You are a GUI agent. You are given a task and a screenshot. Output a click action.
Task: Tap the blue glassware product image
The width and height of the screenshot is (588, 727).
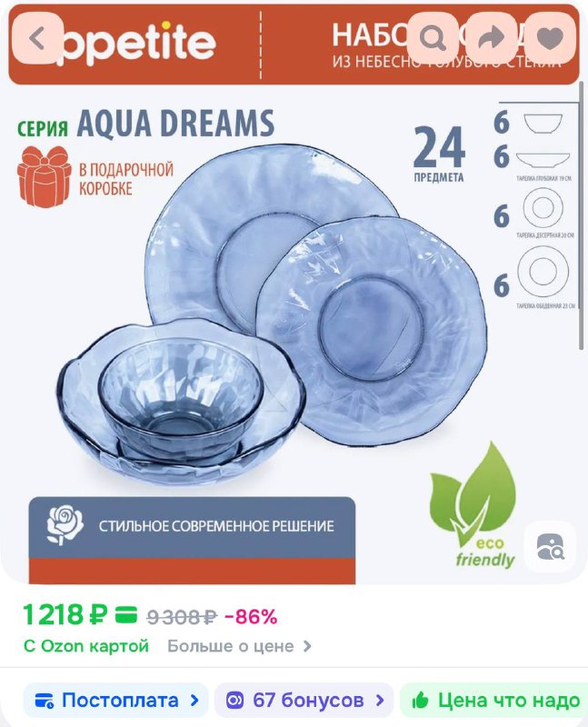click(x=271, y=315)
